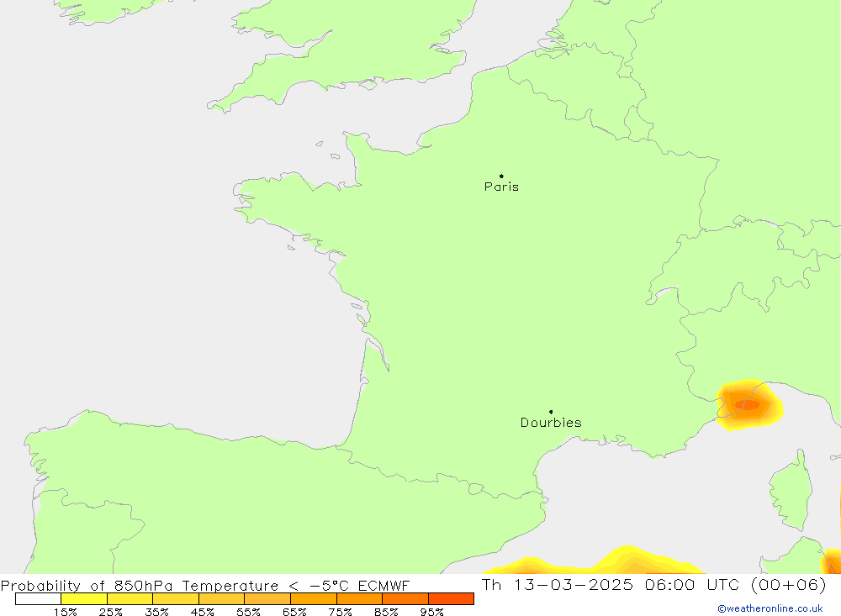Click the Dourbies location label
841x616 pixels.
551,423
